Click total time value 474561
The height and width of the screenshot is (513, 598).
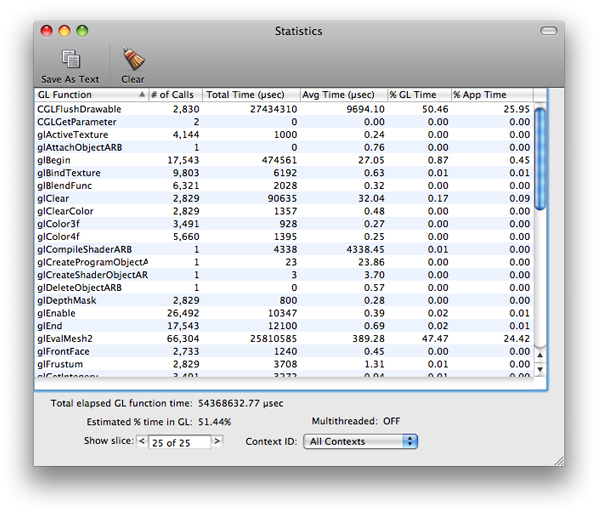click(279, 160)
